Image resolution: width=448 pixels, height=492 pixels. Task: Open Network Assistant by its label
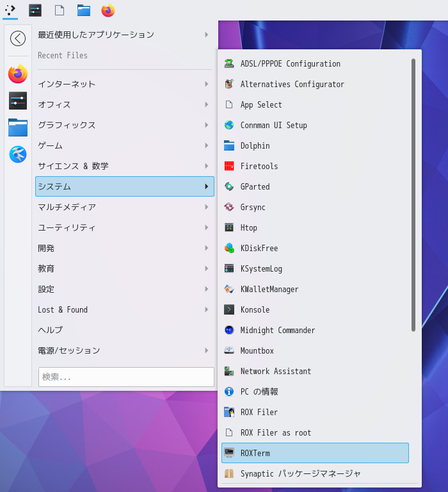(x=276, y=371)
